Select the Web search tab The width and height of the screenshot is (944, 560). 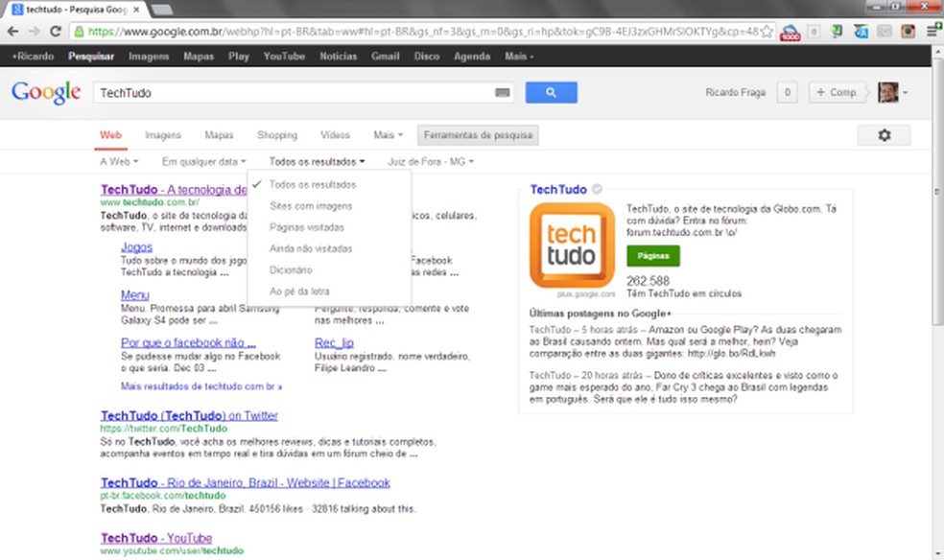click(x=110, y=135)
